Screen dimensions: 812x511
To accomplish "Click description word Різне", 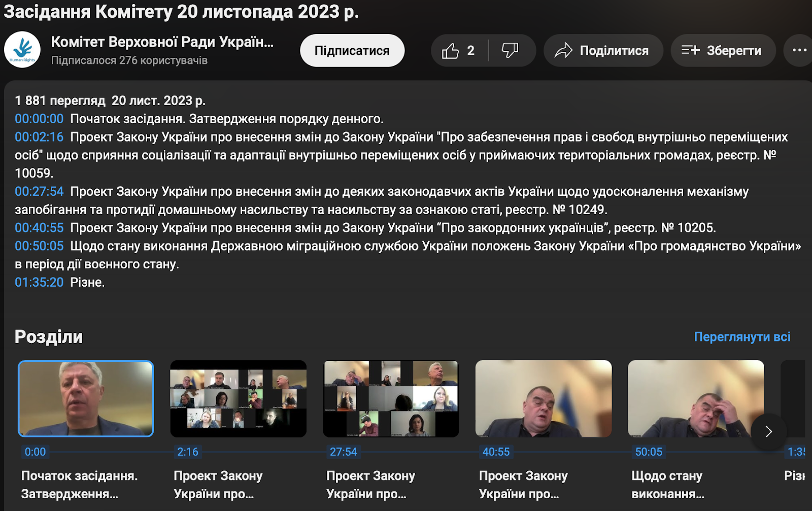I will point(87,282).
